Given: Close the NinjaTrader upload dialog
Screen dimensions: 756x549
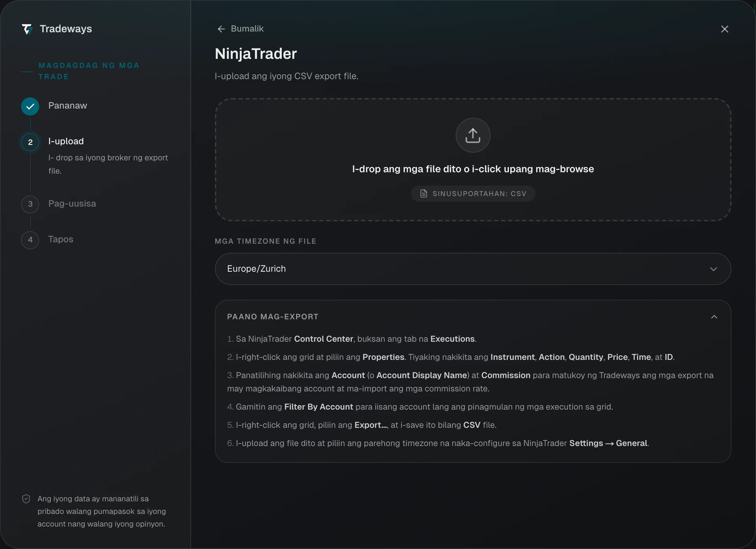Looking at the screenshot, I should pyautogui.click(x=724, y=29).
